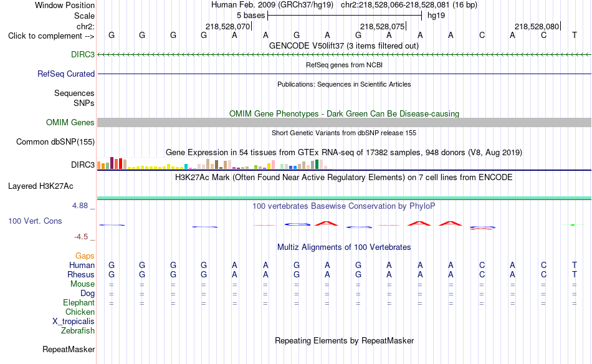Click the Zebrafish species label
This screenshot has height=364, width=592.
tap(78, 330)
